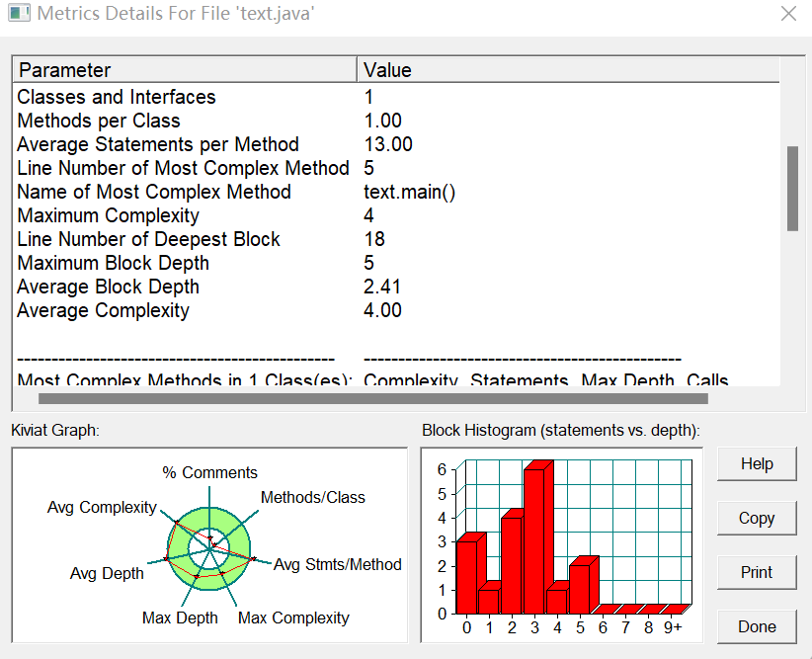The height and width of the screenshot is (659, 812).
Task: Copy the metrics with Copy button
Action: (757, 518)
